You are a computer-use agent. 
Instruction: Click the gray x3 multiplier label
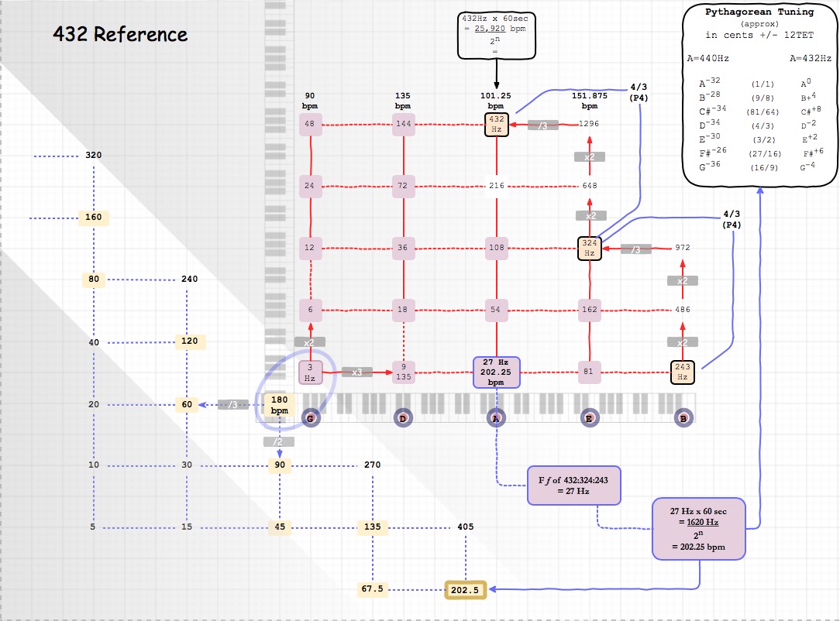click(x=357, y=372)
